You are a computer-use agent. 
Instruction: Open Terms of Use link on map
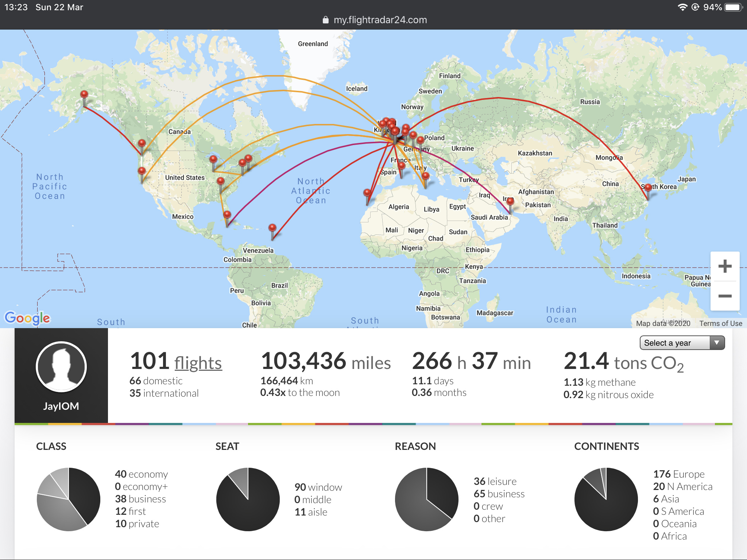[x=720, y=323]
